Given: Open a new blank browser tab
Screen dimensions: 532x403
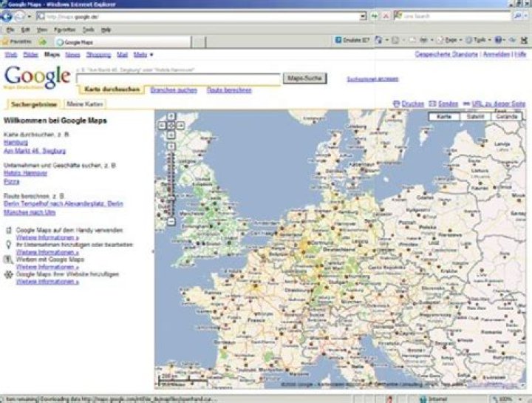Looking at the screenshot, I should pyautogui.click(x=199, y=42).
